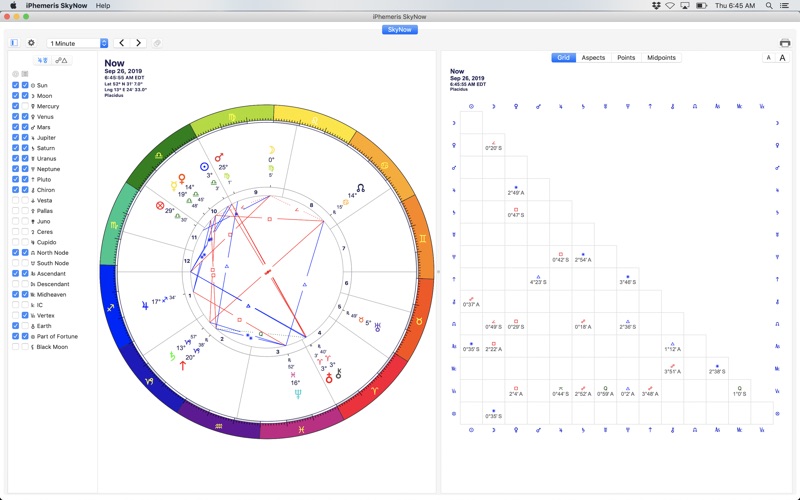The width and height of the screenshot is (800, 500).
Task: Select grid cell showing 0°37' A
Action: 471,302
